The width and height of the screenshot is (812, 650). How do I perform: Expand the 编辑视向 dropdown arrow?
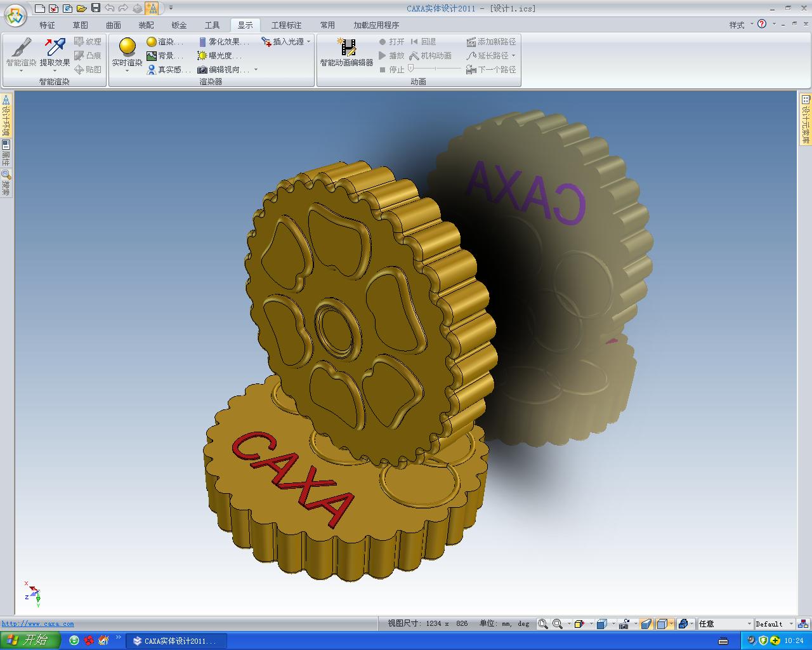point(256,70)
